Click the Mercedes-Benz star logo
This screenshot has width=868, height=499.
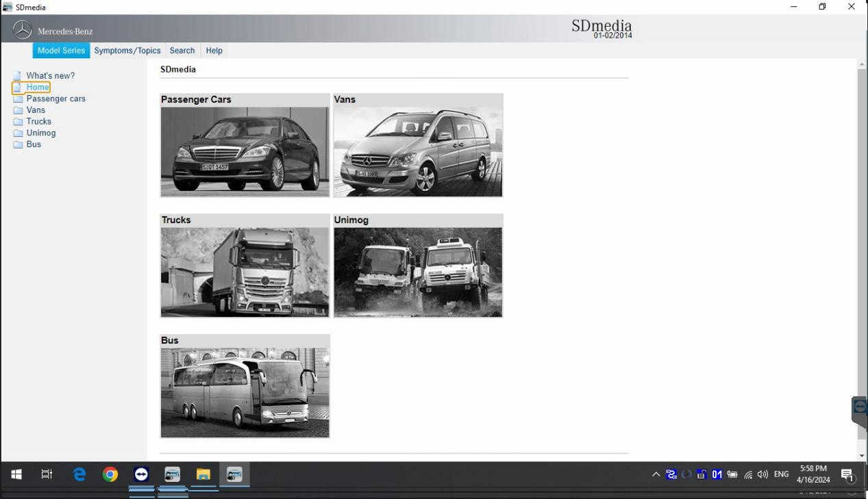tap(23, 30)
